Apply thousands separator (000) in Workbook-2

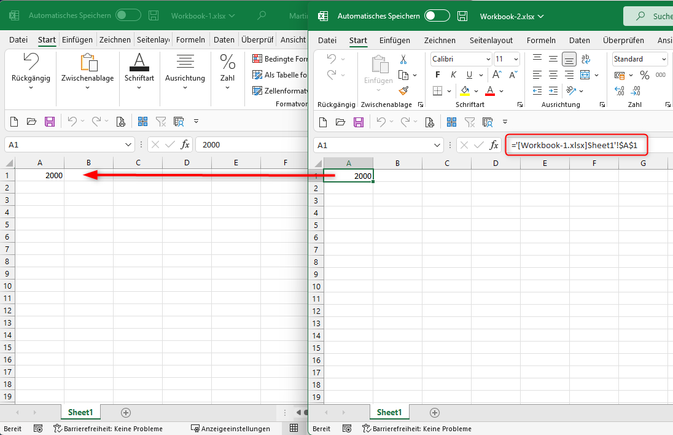tap(661, 75)
